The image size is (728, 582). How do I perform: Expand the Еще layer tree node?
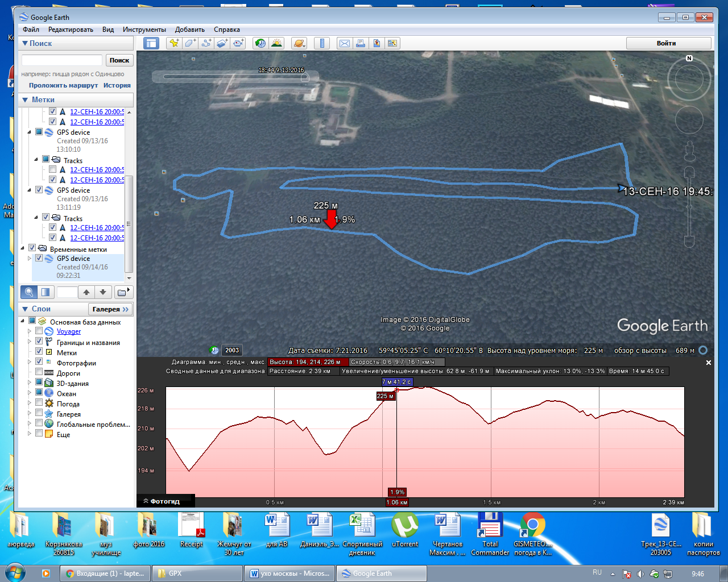coord(30,434)
